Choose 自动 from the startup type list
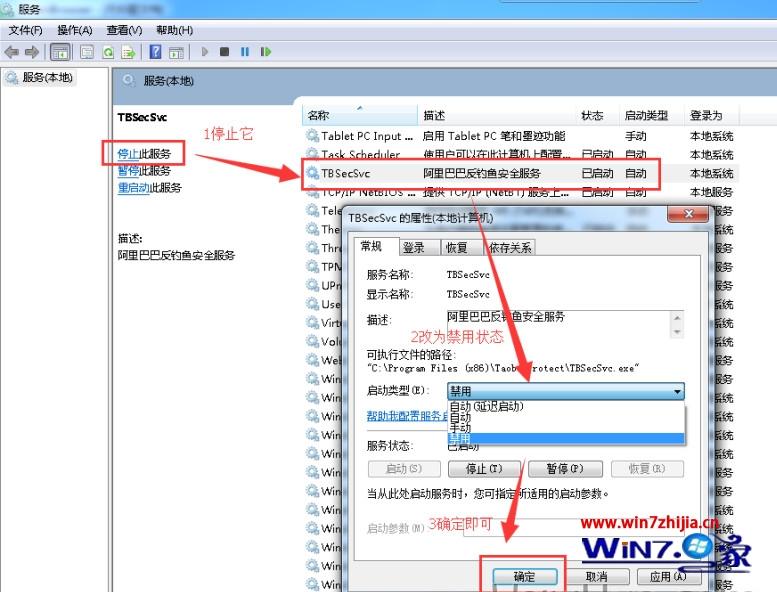Viewport: 777px width, 592px height. 566,417
